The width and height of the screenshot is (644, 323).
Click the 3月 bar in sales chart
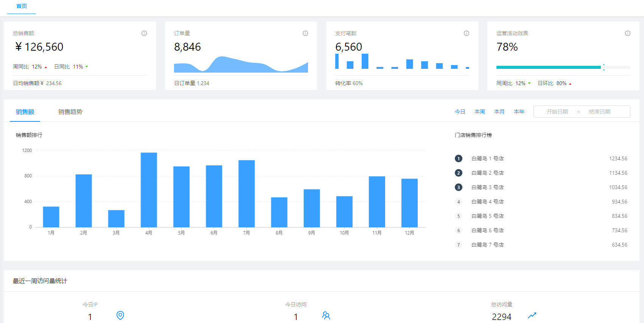click(116, 219)
